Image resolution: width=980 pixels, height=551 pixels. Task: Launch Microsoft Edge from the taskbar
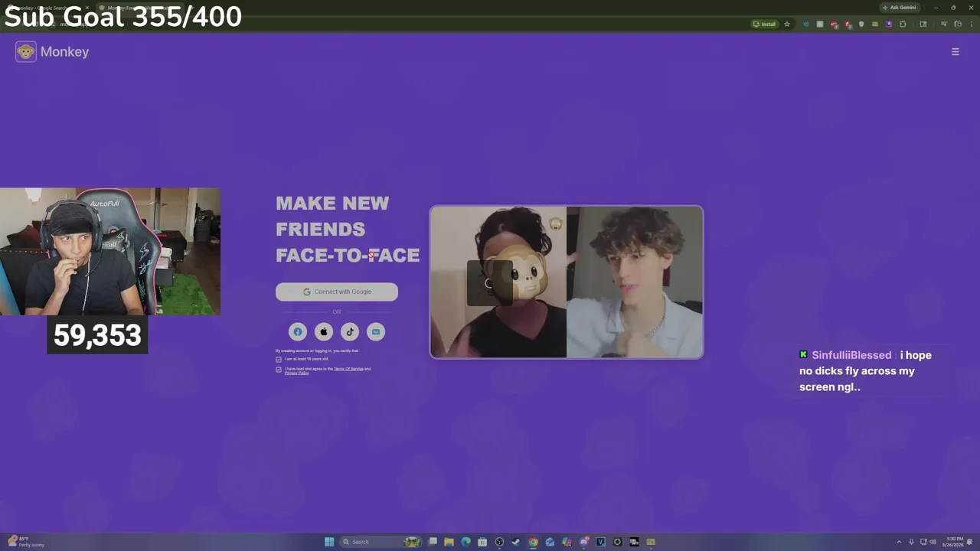click(465, 542)
